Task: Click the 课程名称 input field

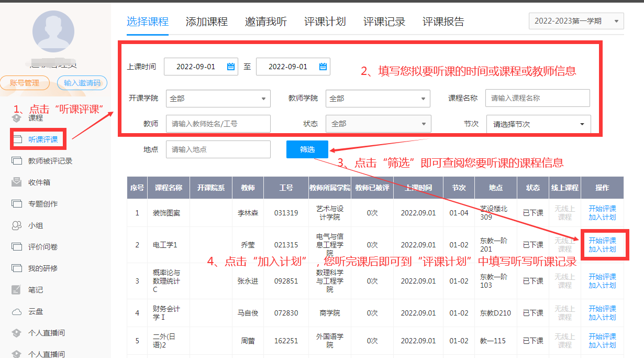Action: (538, 98)
